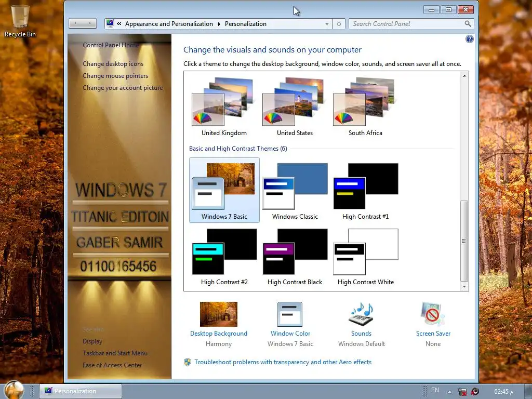The image size is (532, 399).
Task: Select the South Africa theme
Action: point(365,107)
